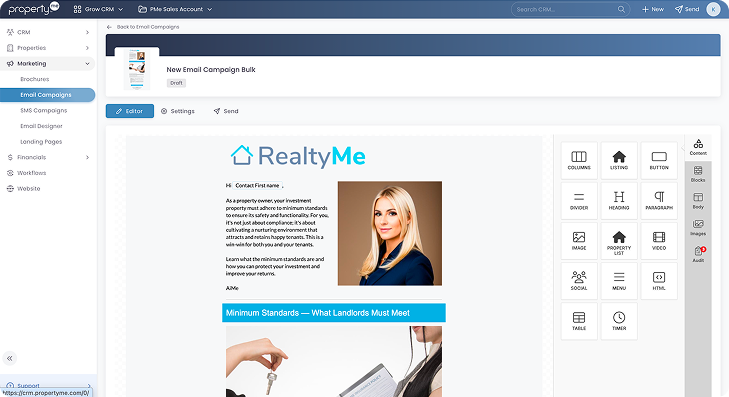The height and width of the screenshot is (397, 729).
Task: Add a Columns content block
Action: click(579, 161)
